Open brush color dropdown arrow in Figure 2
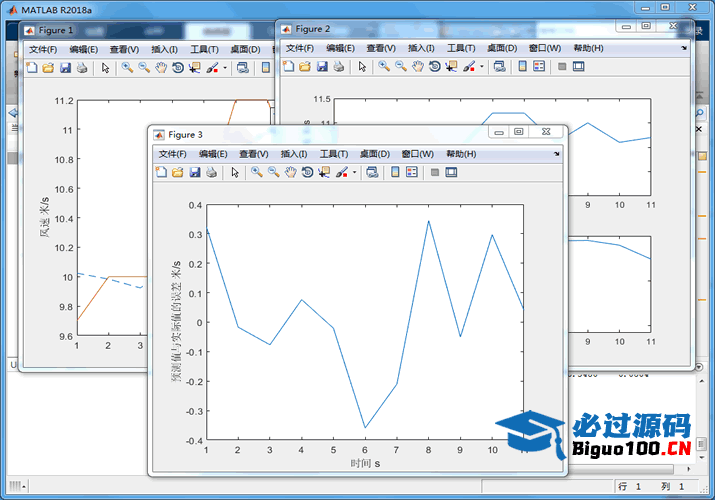Viewport: 715px width, 500px height. pyautogui.click(x=482, y=67)
